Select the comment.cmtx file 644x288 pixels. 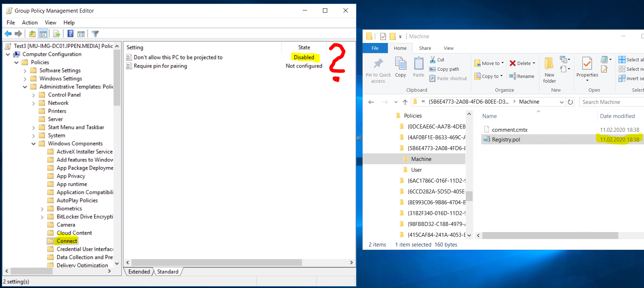[x=509, y=130]
